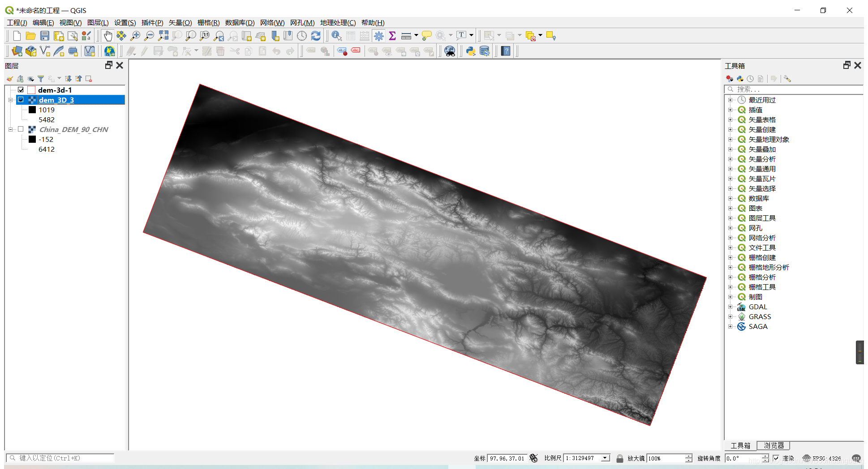
Task: Enable the China_DEM_90_CHN layer checkbox
Action: click(x=21, y=129)
